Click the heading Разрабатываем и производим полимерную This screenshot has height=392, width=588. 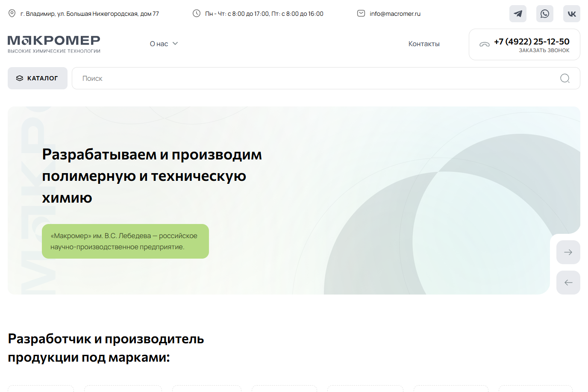[x=152, y=176]
